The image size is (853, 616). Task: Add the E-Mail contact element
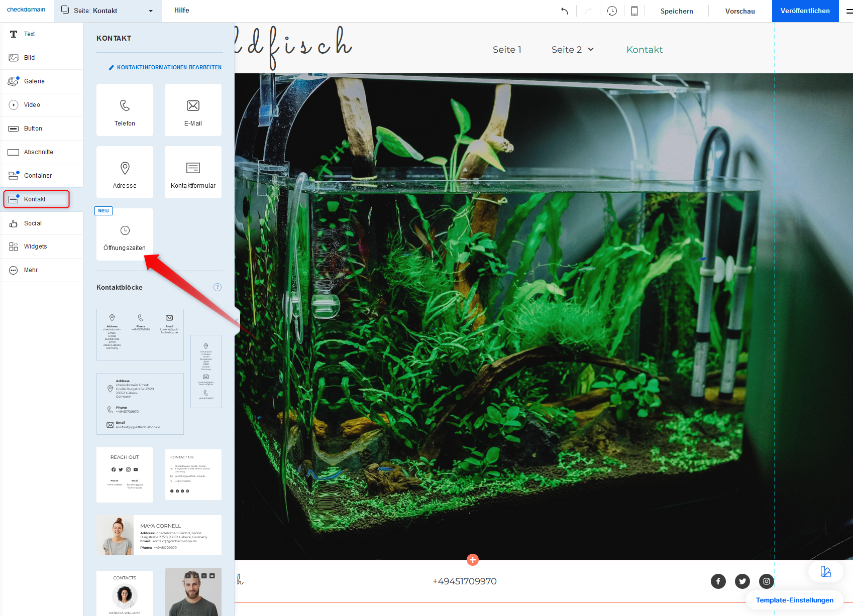(193, 110)
